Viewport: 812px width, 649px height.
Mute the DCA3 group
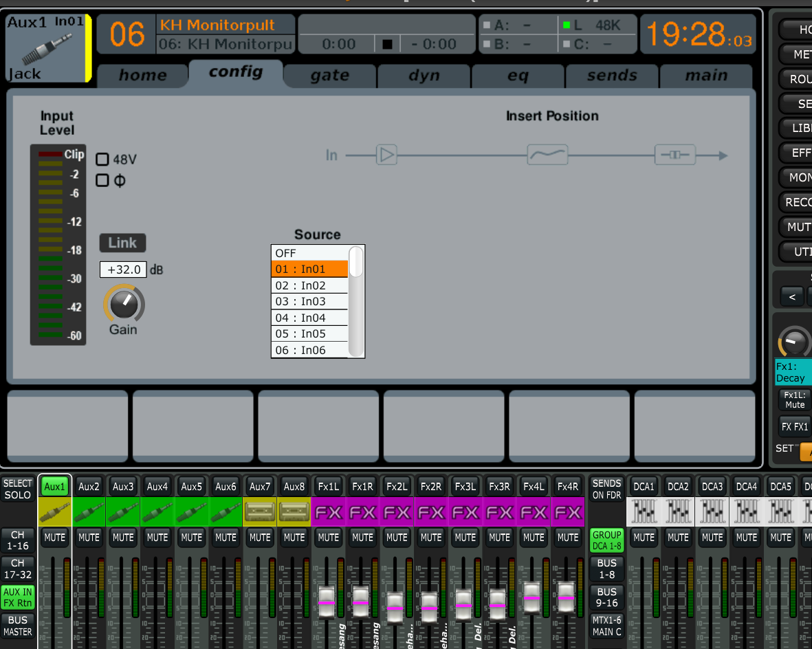(x=712, y=538)
